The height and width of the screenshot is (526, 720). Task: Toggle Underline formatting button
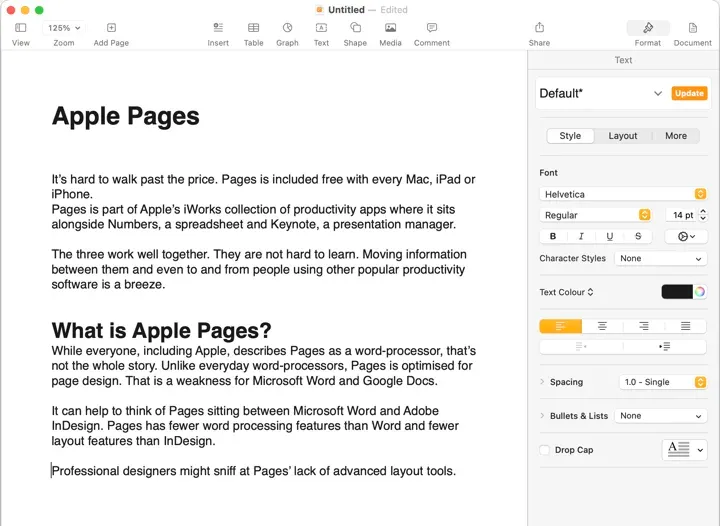point(609,236)
